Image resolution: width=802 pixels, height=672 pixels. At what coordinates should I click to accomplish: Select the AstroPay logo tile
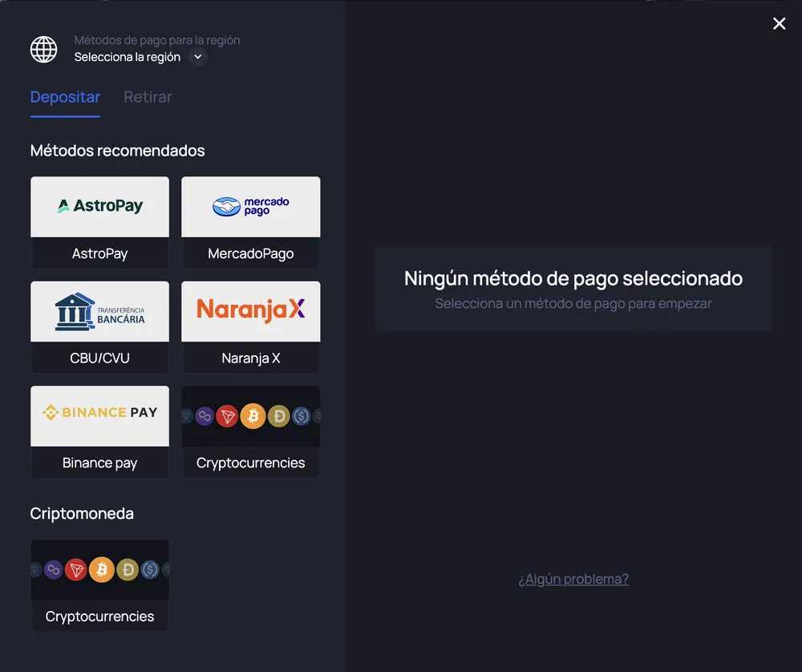(x=99, y=207)
